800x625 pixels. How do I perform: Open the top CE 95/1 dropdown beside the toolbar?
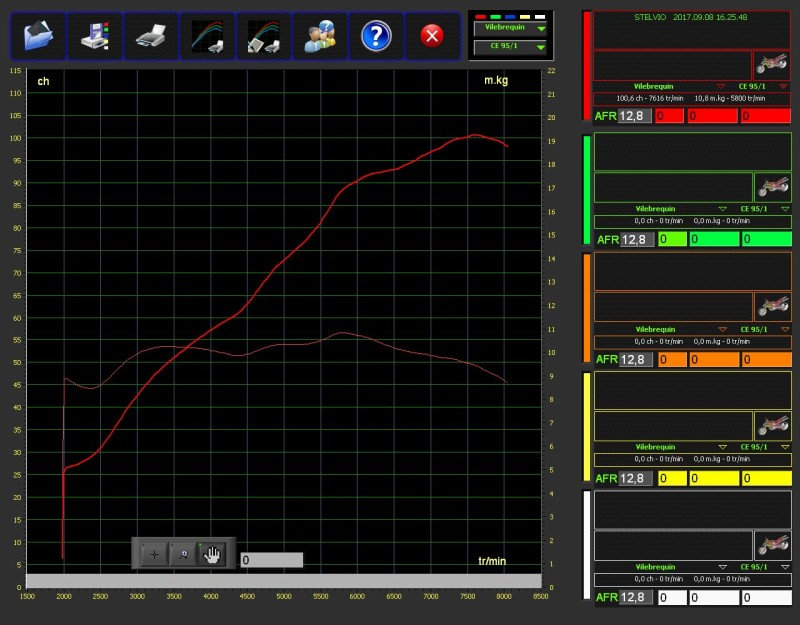[x=510, y=47]
